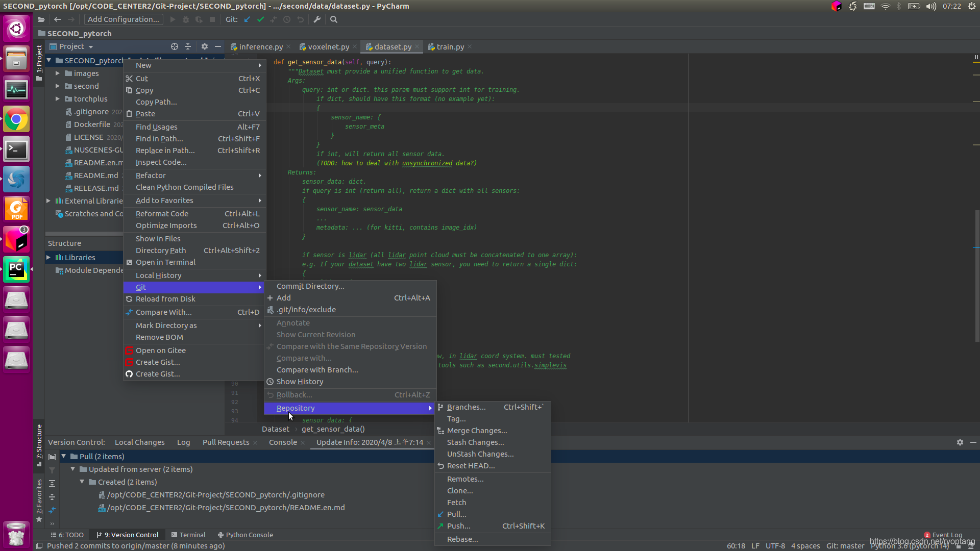Collapse the Pull (2 items) tree node
This screenshot has width=980, height=551.
(64, 456)
